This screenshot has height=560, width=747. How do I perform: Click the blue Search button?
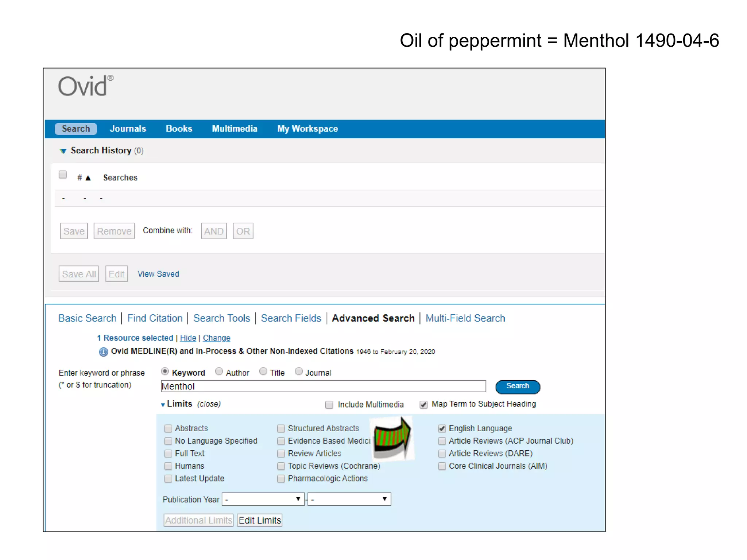point(518,386)
